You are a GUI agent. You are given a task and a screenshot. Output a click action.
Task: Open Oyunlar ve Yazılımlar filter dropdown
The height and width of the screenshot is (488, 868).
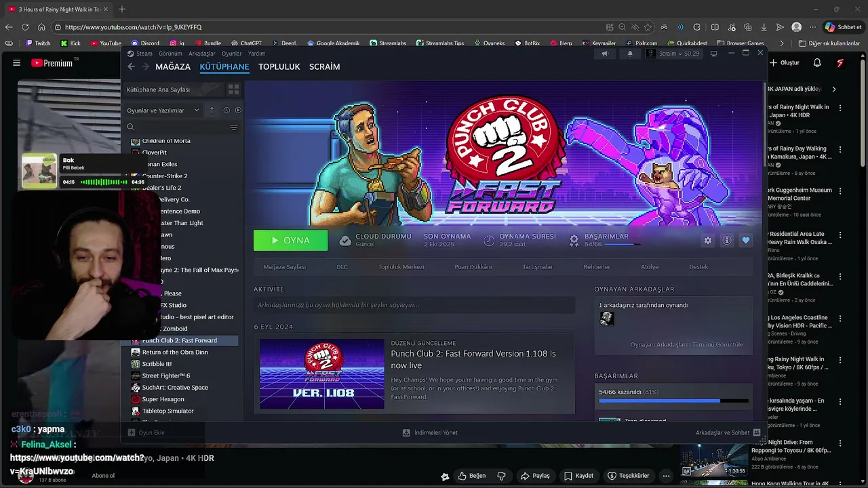[x=163, y=110]
